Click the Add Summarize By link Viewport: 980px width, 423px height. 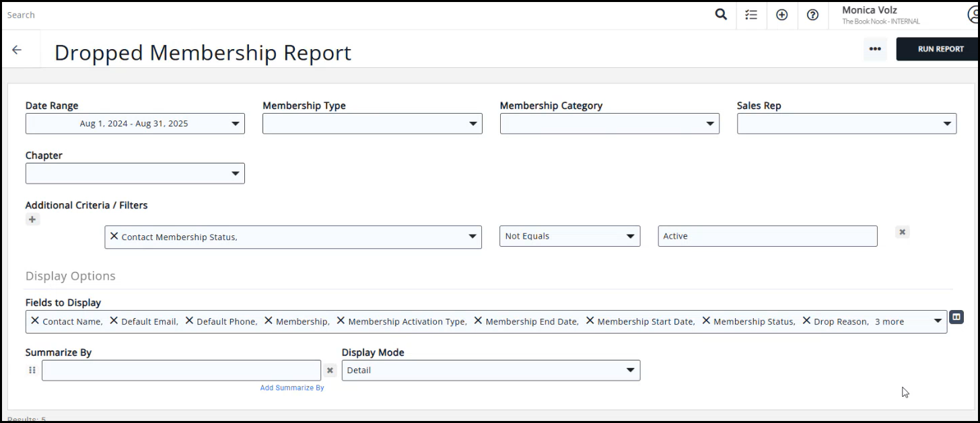[292, 388]
